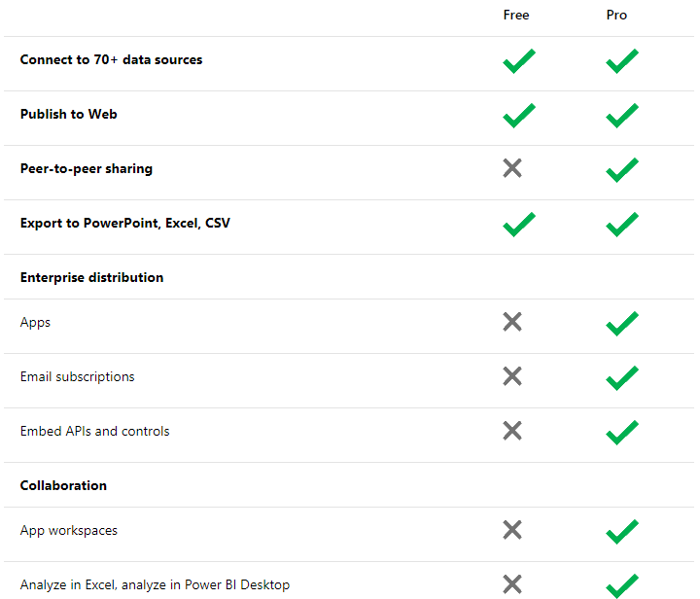Click the Free X mark for Email subscriptions
Viewport: 700px width, 599px height.
pyautogui.click(x=512, y=376)
